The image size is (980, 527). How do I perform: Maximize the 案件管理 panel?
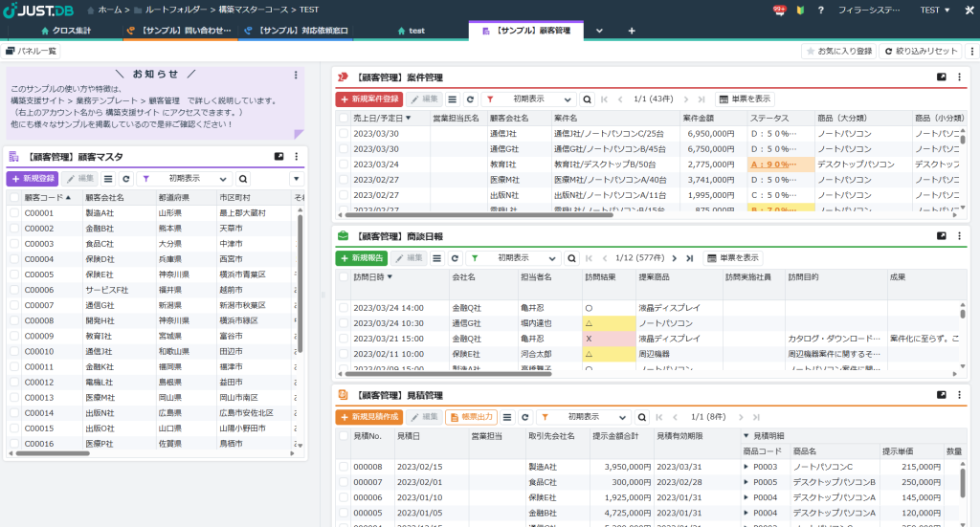tap(942, 77)
